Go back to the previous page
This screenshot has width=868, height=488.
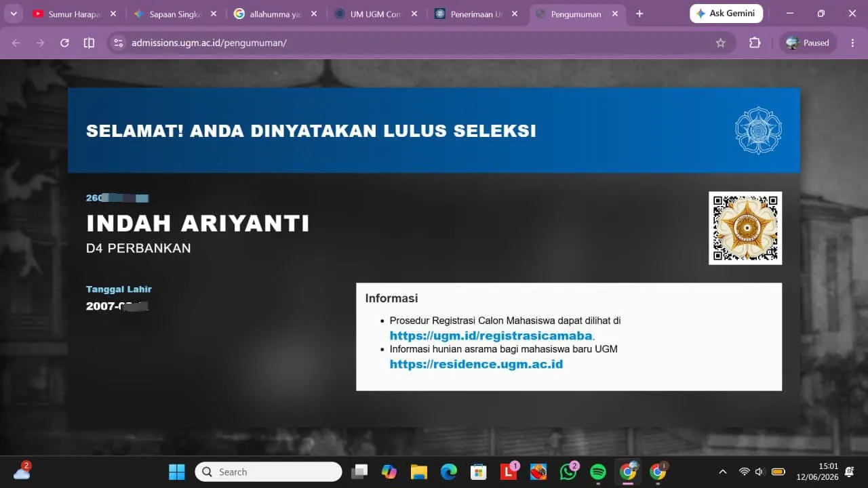16,43
